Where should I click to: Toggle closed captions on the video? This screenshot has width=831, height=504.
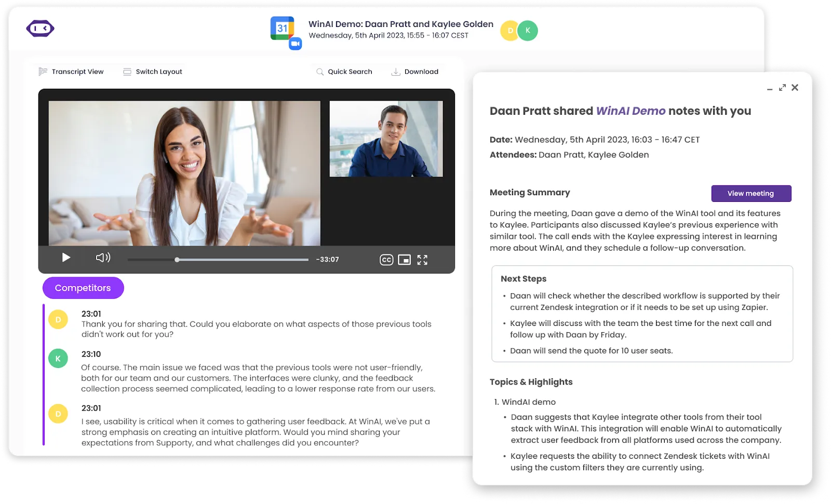(386, 260)
